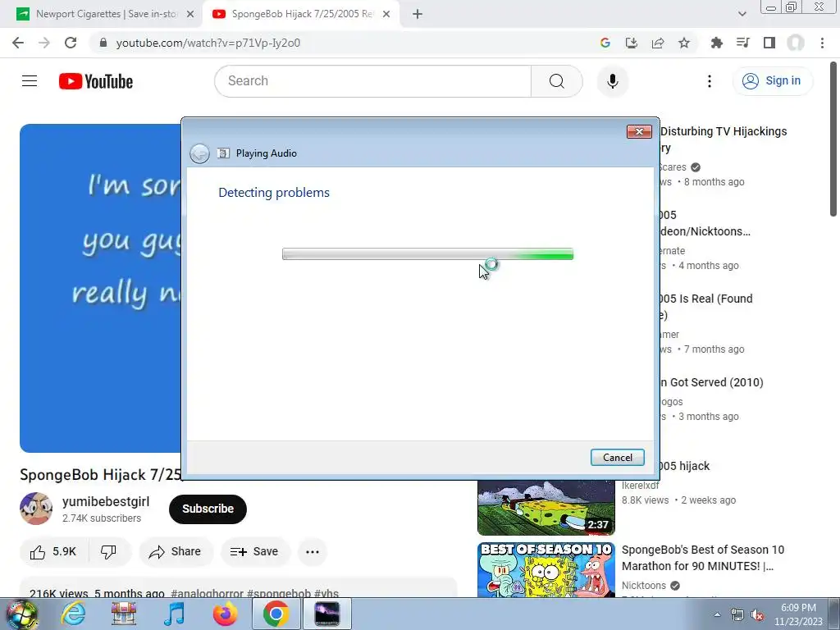Viewport: 840px width, 630px height.
Task: Click the muted volume tray icon
Action: coord(757,615)
